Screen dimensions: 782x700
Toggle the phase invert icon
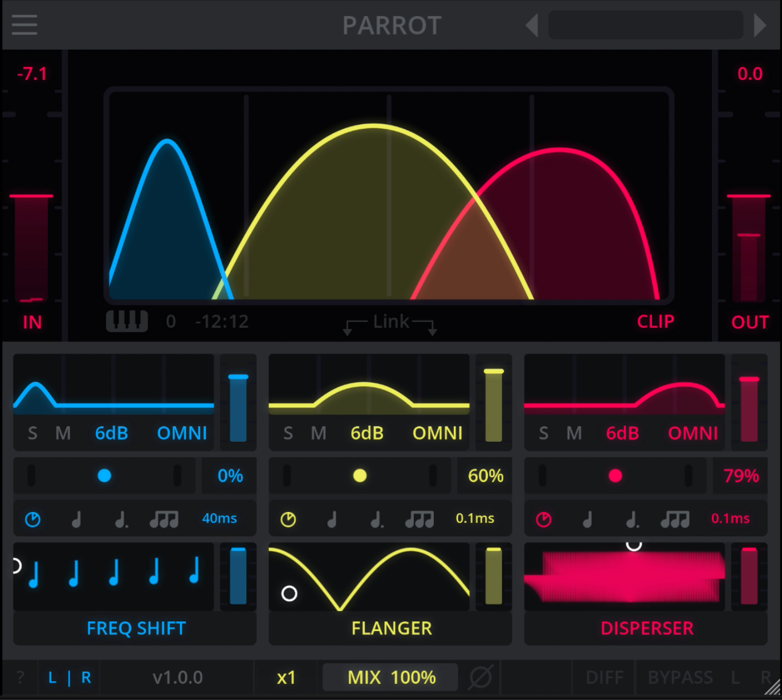[480, 677]
